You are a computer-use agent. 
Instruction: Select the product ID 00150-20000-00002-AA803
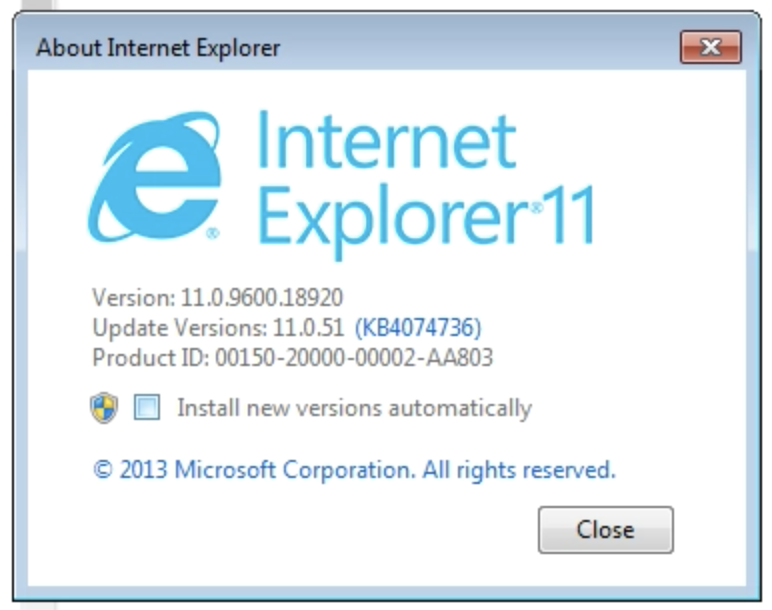coord(354,357)
